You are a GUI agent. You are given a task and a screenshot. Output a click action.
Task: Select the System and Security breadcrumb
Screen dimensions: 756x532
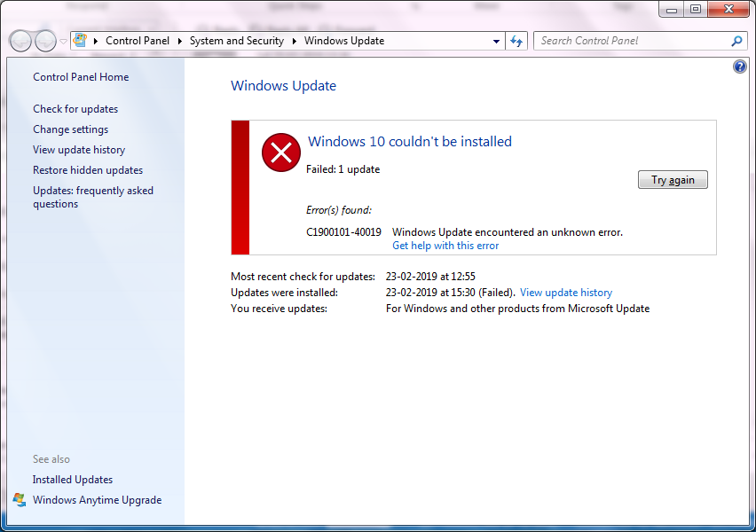237,41
